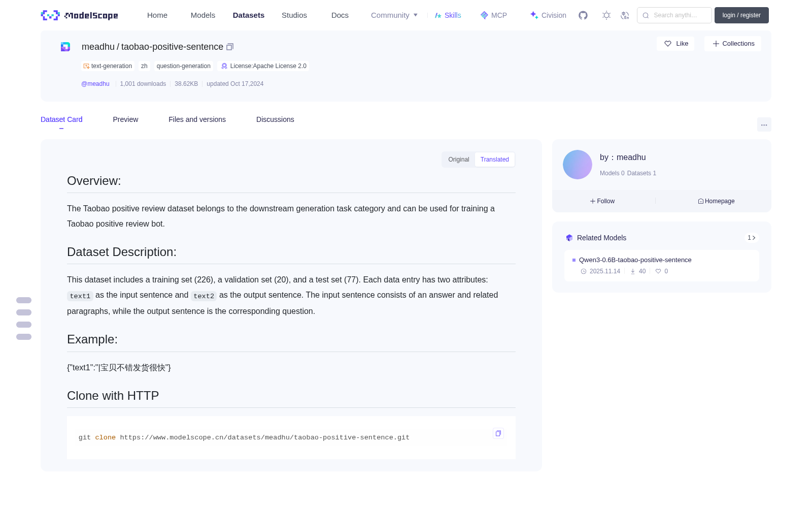Click the 'Overview:' heading

click(x=94, y=181)
